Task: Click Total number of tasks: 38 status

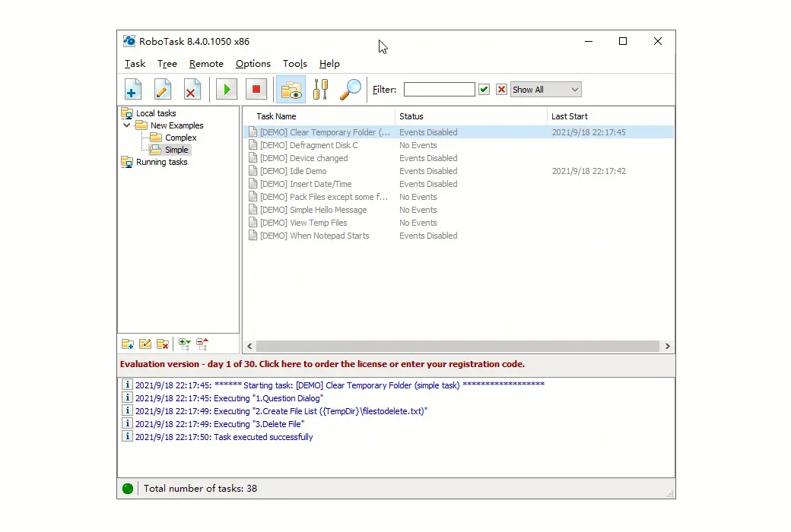Action: click(x=200, y=488)
